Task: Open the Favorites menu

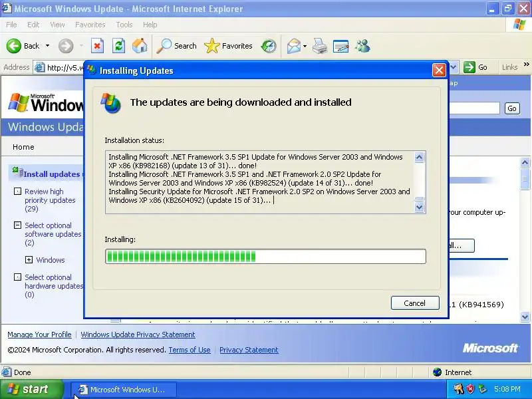Action: pos(90,25)
